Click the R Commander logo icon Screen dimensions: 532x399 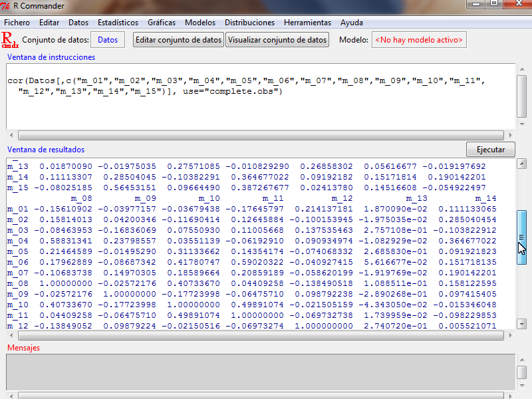tap(10, 40)
